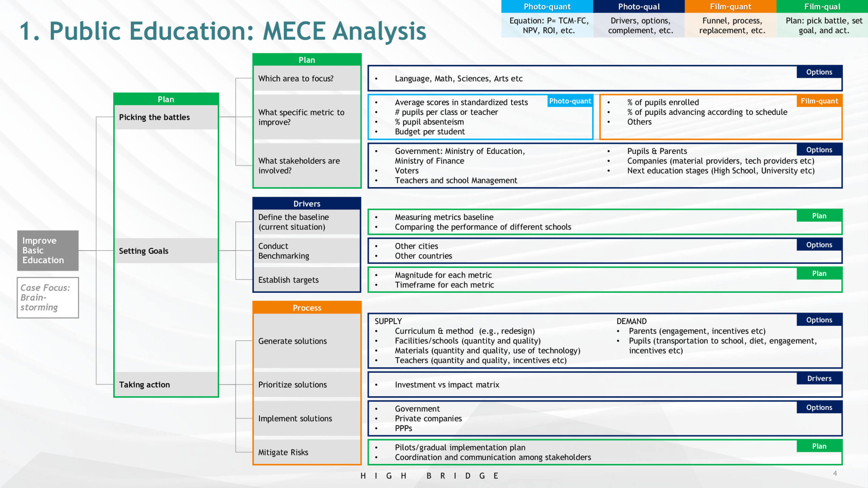The image size is (868, 488).
Task: Click the green Plan header above Which area to focus
Action: (307, 60)
